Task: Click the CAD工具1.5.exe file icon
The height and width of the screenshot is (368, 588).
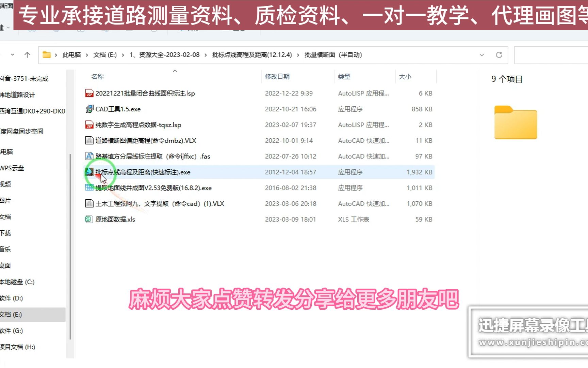Action: click(89, 109)
